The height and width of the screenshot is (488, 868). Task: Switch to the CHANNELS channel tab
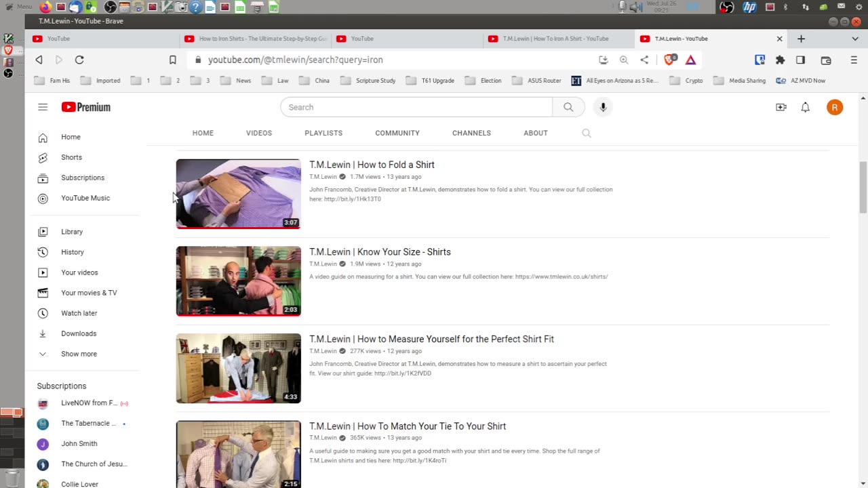[x=471, y=133]
